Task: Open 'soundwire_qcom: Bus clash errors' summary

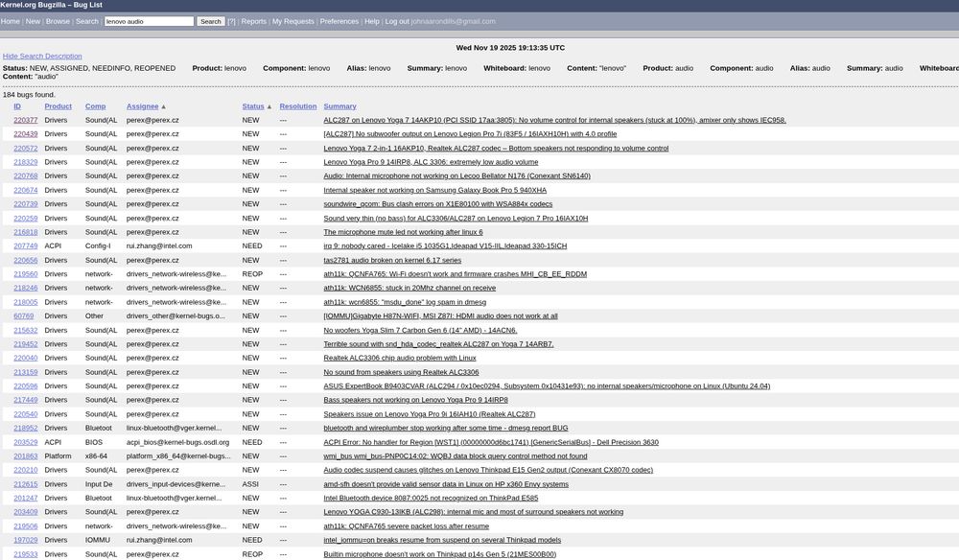Action: pos(438,204)
